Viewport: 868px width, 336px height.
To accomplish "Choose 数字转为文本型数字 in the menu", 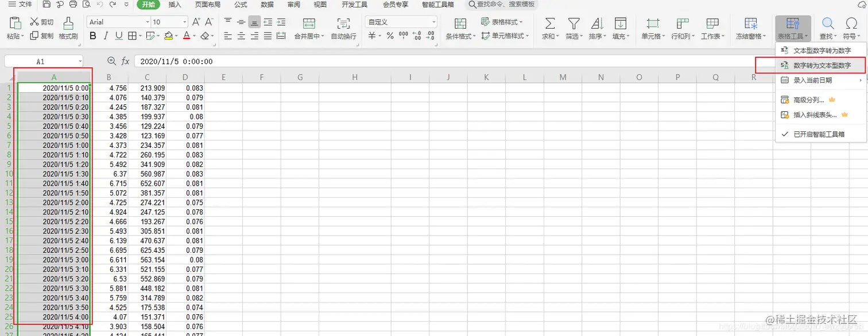I will click(820, 65).
